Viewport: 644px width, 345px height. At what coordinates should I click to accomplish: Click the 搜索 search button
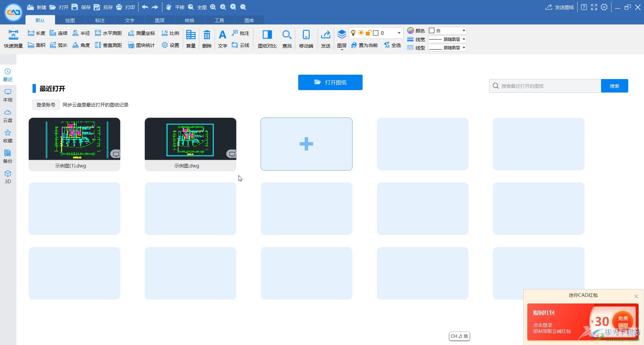[x=614, y=86]
